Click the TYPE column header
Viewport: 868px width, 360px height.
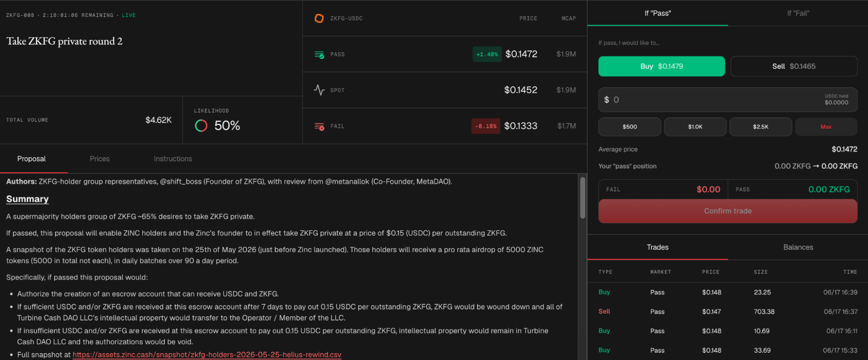pos(605,272)
